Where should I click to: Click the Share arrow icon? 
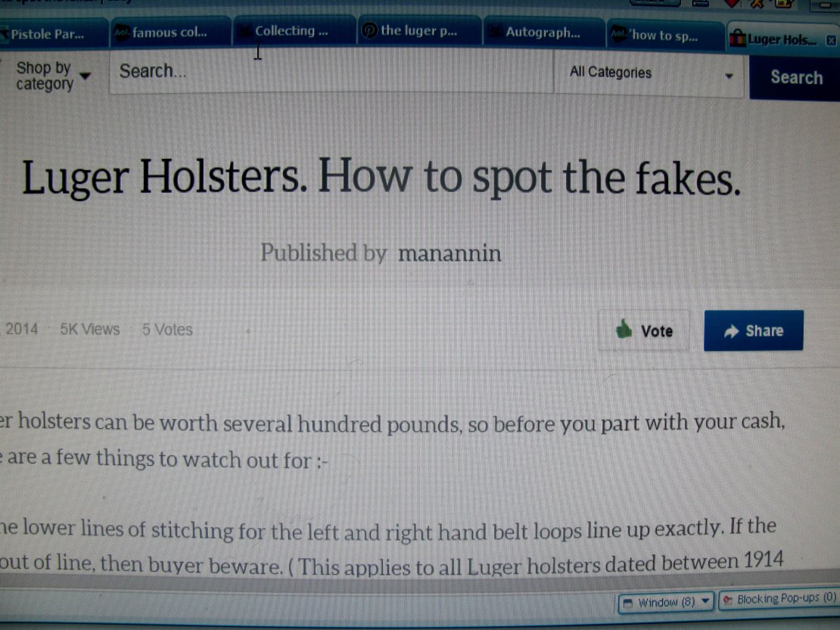coord(731,332)
